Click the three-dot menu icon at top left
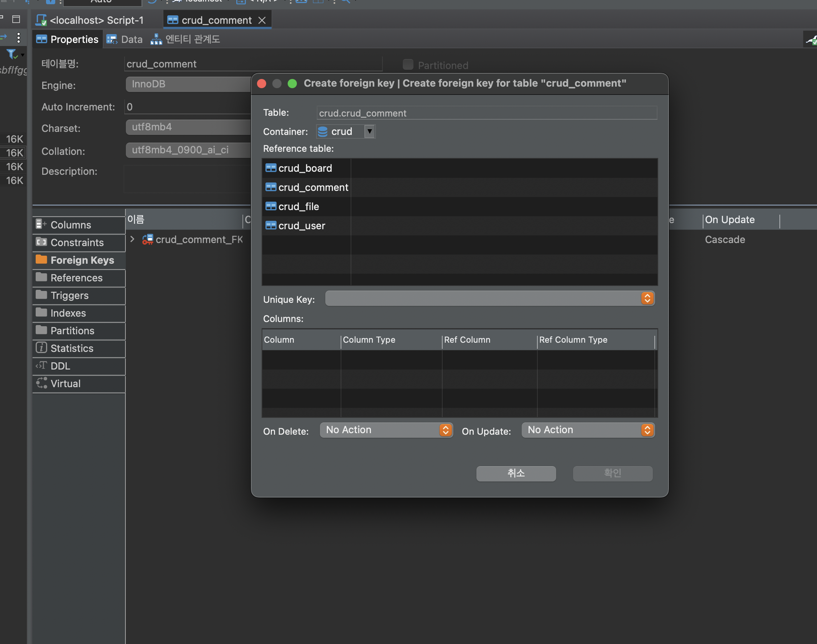The image size is (817, 644). (x=18, y=38)
